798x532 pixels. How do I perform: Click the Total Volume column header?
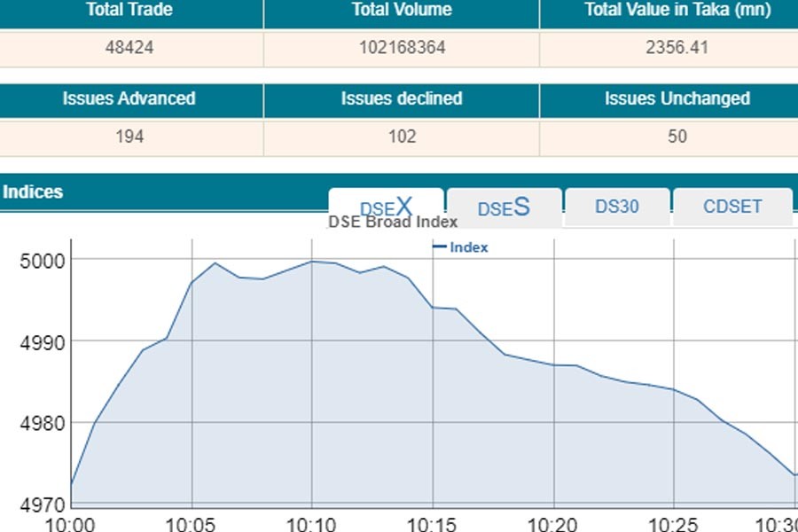(402, 11)
